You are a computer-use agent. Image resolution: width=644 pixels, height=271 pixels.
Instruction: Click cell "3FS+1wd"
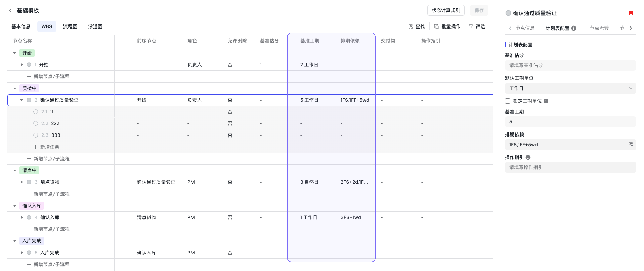click(351, 217)
